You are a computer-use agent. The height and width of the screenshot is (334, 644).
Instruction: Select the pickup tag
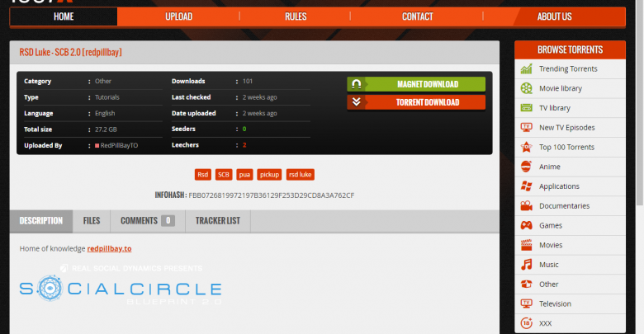[269, 174]
